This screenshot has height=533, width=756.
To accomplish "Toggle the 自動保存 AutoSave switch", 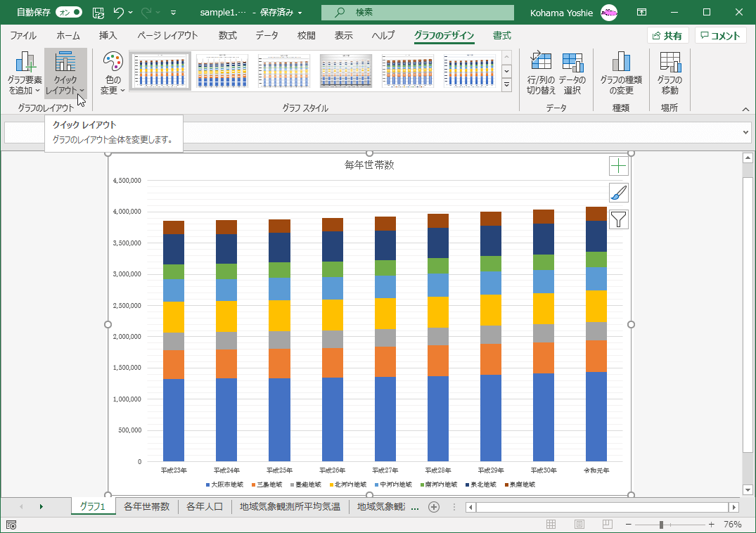I will (x=68, y=13).
